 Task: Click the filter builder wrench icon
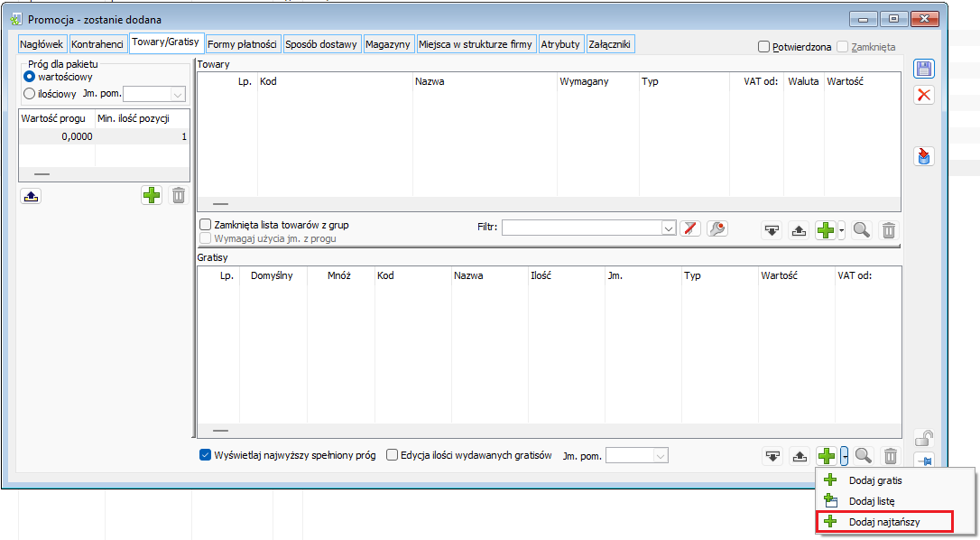(718, 228)
